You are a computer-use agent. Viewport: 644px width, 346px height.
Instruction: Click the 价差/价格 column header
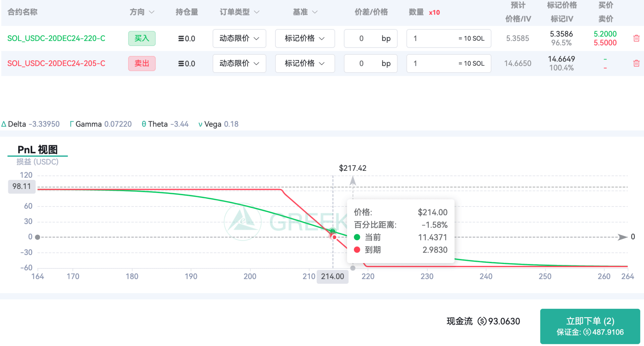pos(371,12)
